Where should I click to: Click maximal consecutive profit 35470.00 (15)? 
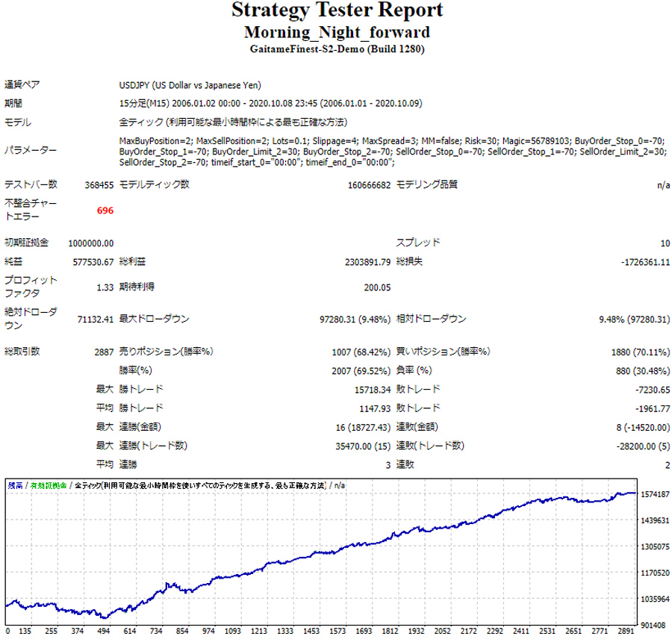coord(363,446)
